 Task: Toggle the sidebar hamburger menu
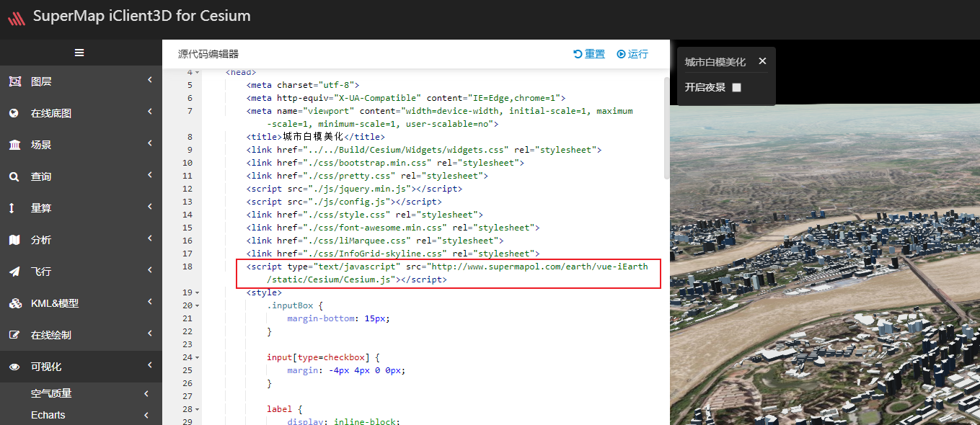[x=79, y=53]
